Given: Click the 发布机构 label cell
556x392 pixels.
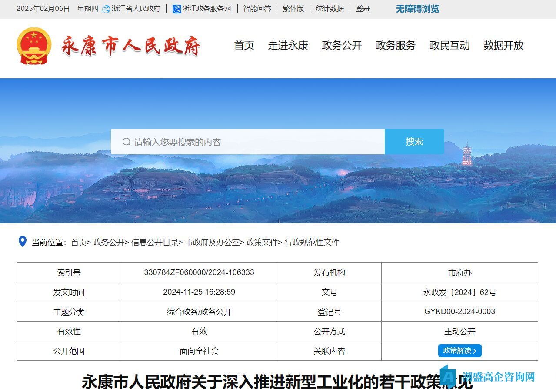Looking at the screenshot, I should (329, 272).
